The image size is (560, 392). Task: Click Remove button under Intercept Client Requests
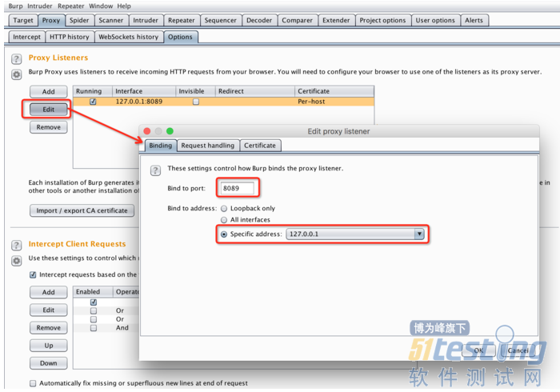49,328
